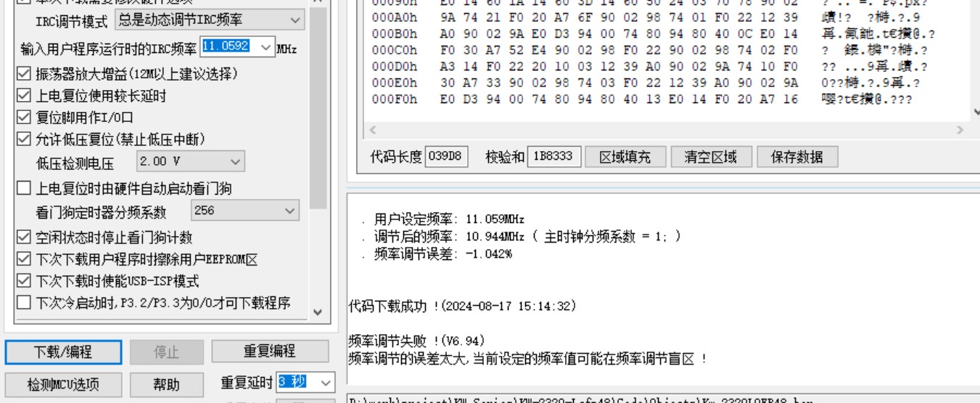Click the 频率调节的误差太大 warning line

(527, 358)
